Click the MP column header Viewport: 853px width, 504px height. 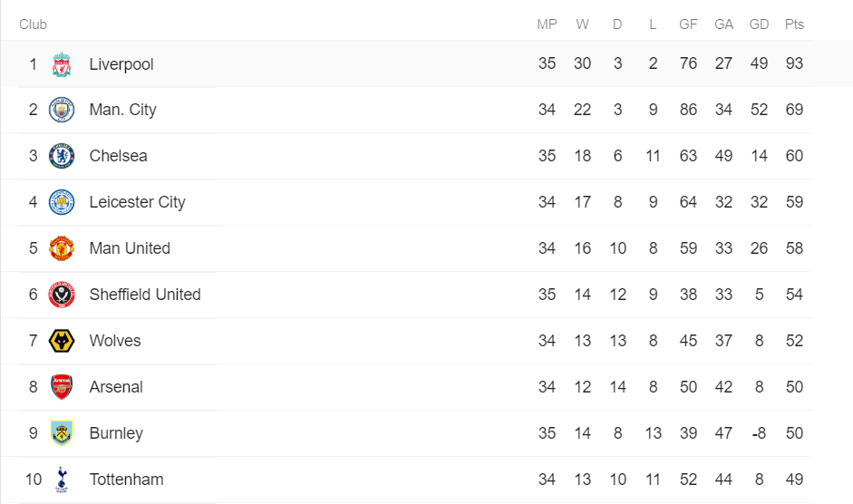click(x=547, y=24)
